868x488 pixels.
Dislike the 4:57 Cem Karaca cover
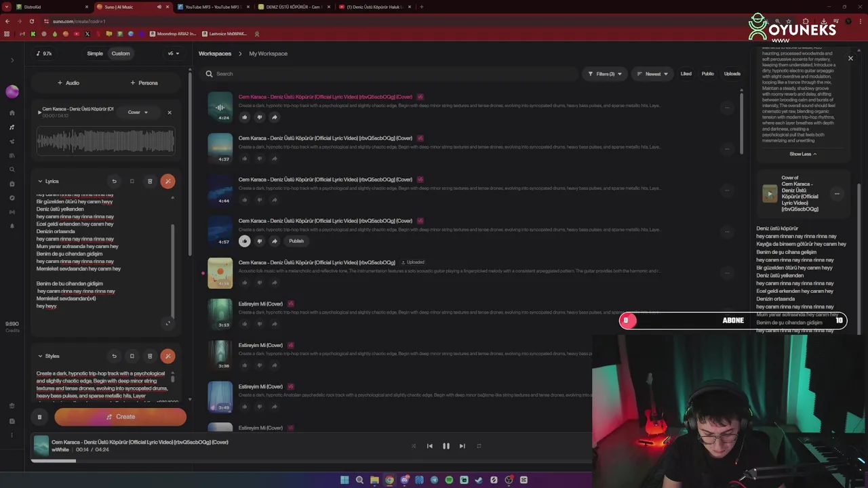pos(260,241)
